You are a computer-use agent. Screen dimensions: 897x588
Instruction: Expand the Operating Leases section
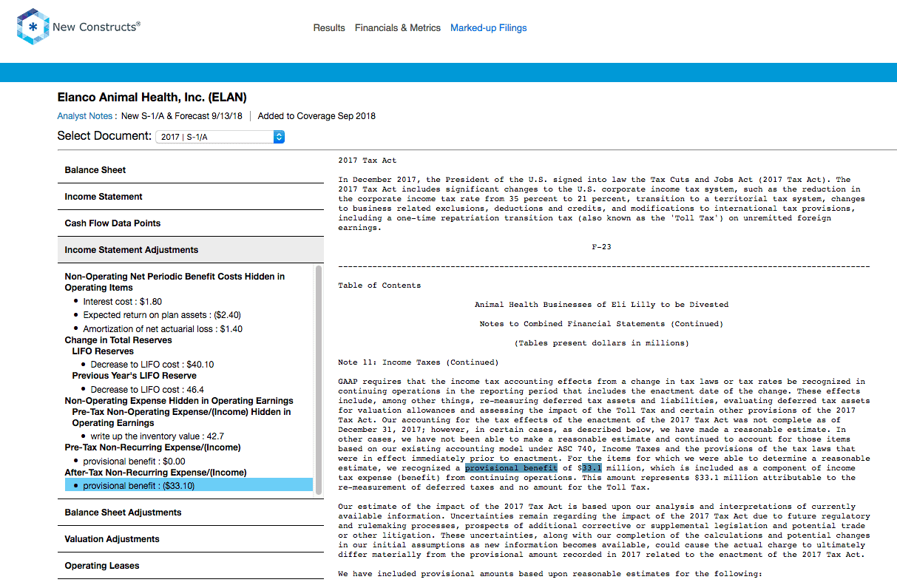(x=191, y=566)
